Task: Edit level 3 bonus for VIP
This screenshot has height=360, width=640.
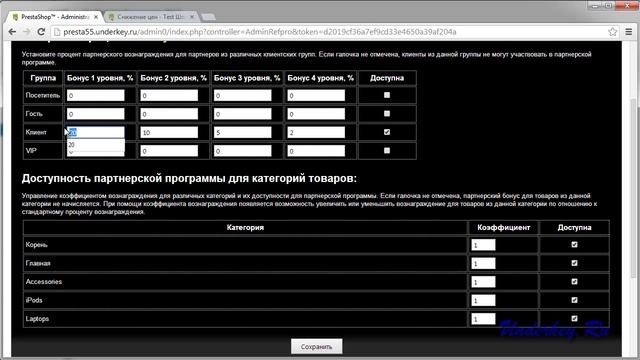Action: point(242,151)
